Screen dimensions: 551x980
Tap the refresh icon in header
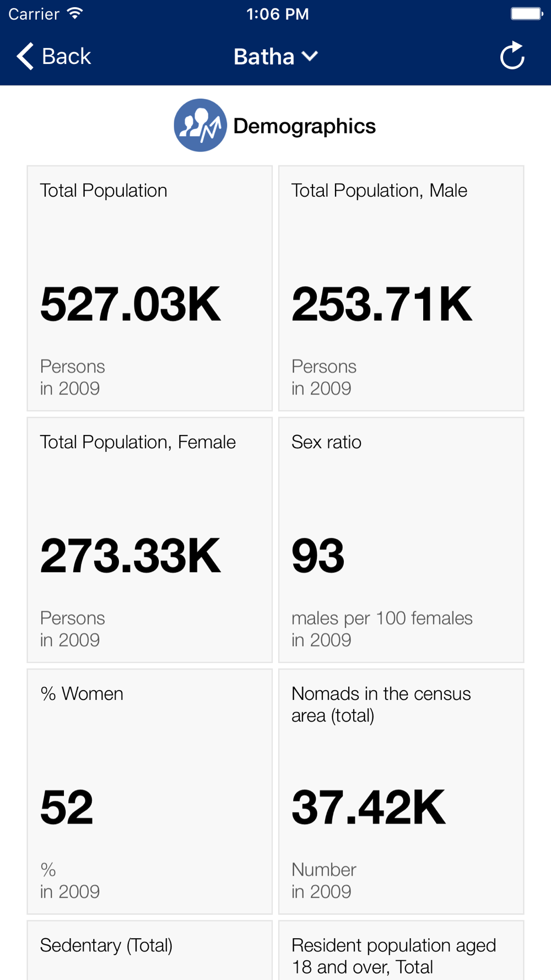[x=512, y=56]
